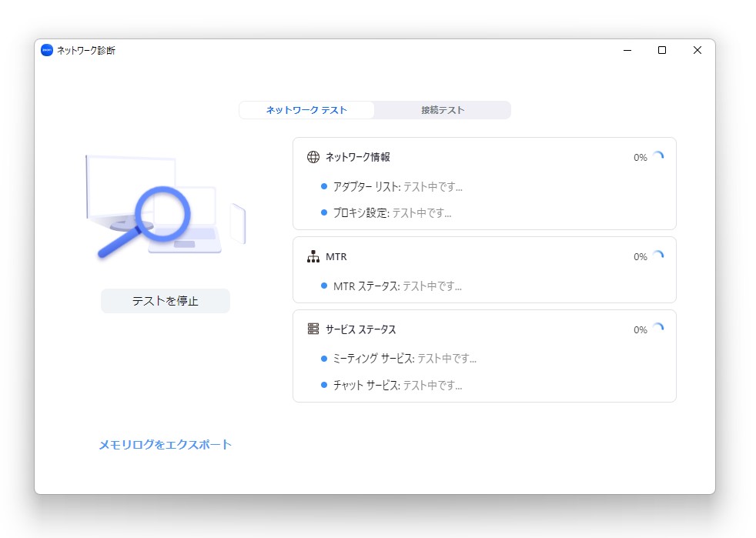This screenshot has width=756, height=538.
Task: Select the ネットワーク テスト tab
Action: tap(306, 110)
